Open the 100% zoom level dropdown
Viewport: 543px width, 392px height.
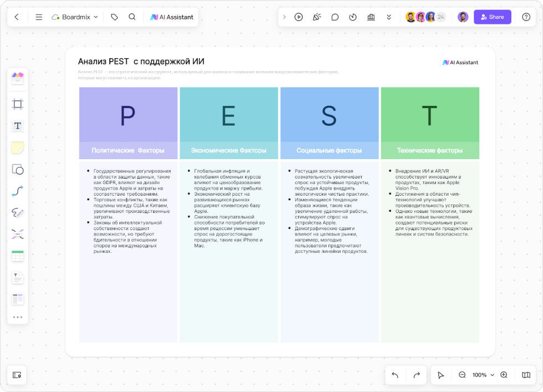pos(483,375)
